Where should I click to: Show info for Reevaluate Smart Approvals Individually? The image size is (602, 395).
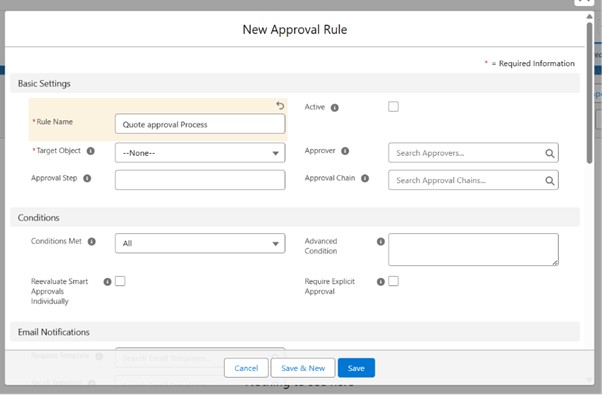(108, 282)
